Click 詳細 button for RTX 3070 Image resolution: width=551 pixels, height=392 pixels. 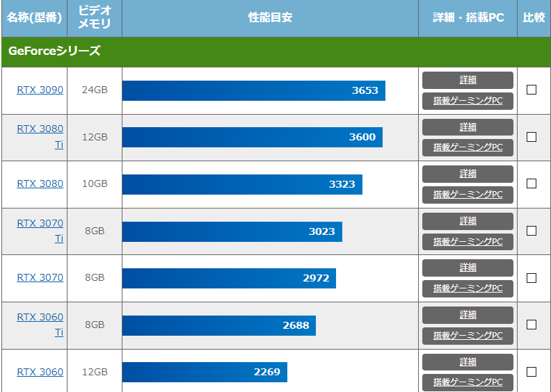468,268
